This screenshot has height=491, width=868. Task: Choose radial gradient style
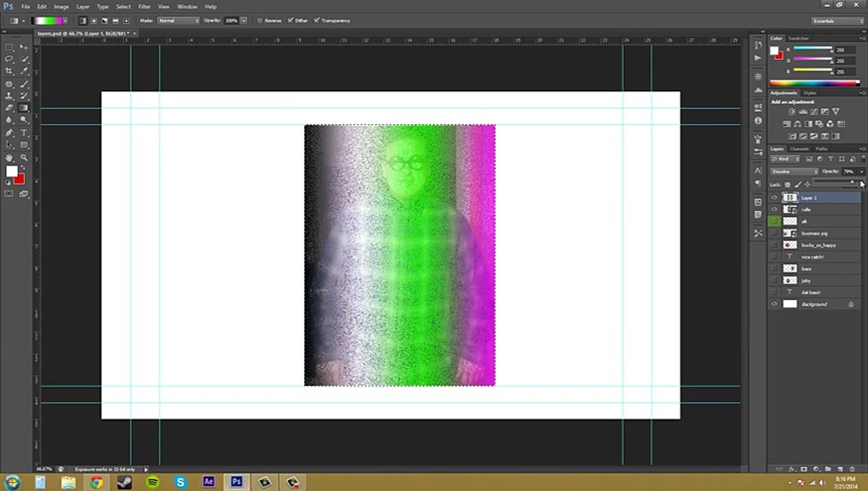(93, 20)
